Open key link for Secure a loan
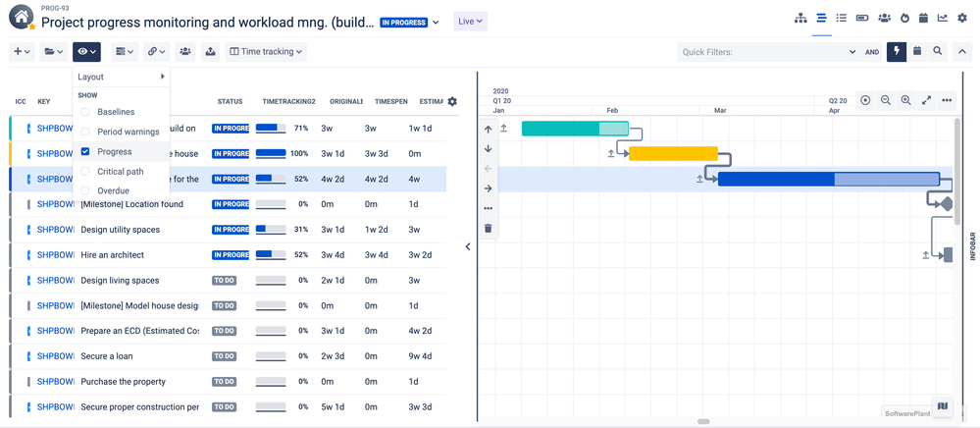 click(56, 356)
